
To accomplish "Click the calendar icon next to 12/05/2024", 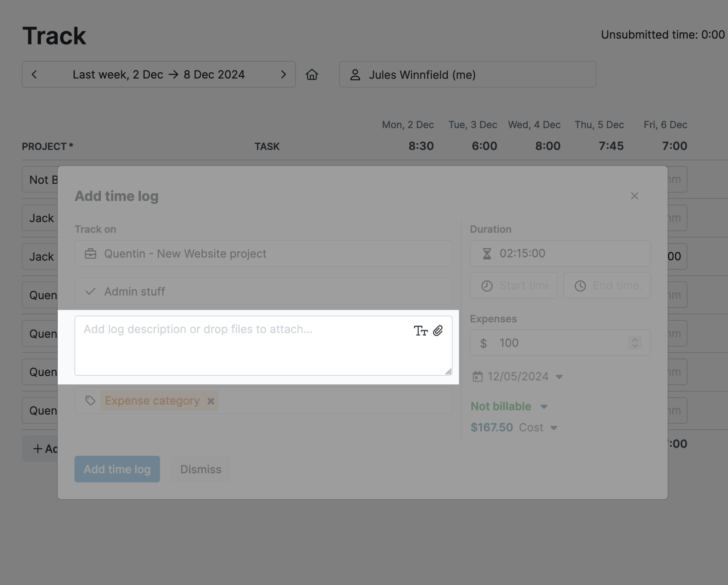I will pos(477,376).
